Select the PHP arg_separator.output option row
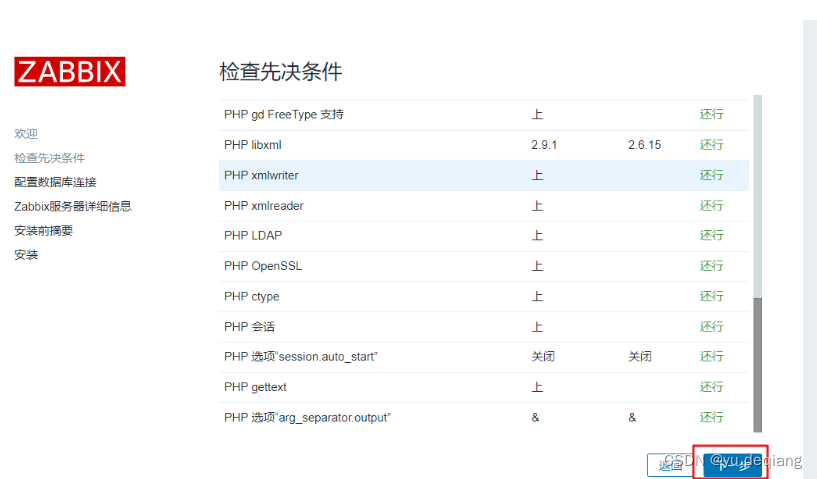The width and height of the screenshot is (817, 479). tap(484, 417)
